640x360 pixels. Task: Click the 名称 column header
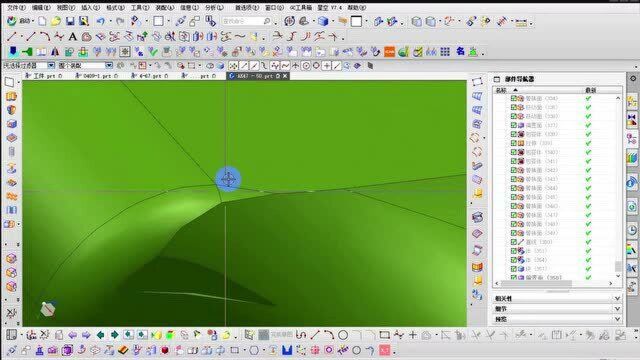click(501, 90)
